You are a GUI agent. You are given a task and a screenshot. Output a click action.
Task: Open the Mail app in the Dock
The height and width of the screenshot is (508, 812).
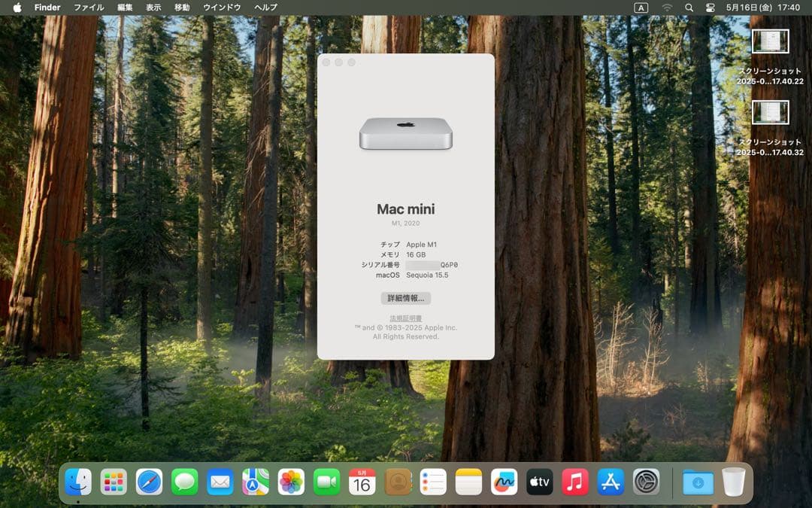point(221,482)
